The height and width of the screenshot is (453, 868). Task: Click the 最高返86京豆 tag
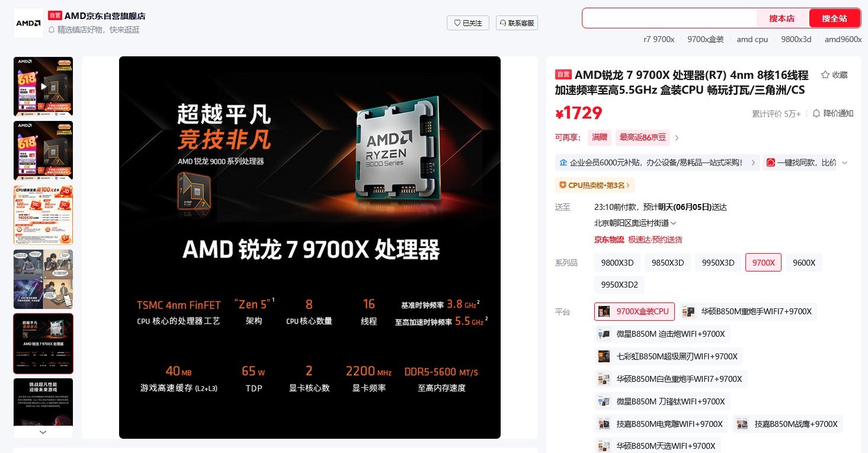click(643, 138)
